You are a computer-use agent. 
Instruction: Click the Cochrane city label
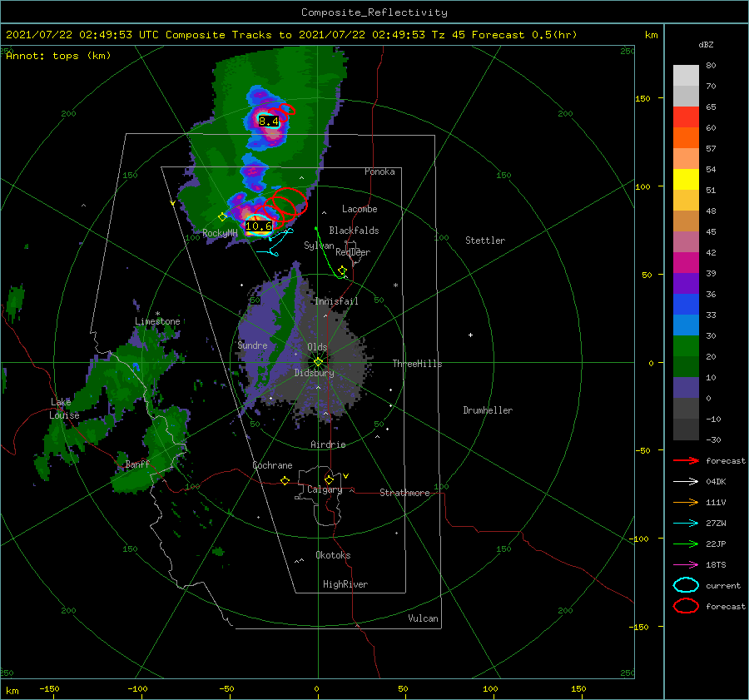[x=272, y=465]
